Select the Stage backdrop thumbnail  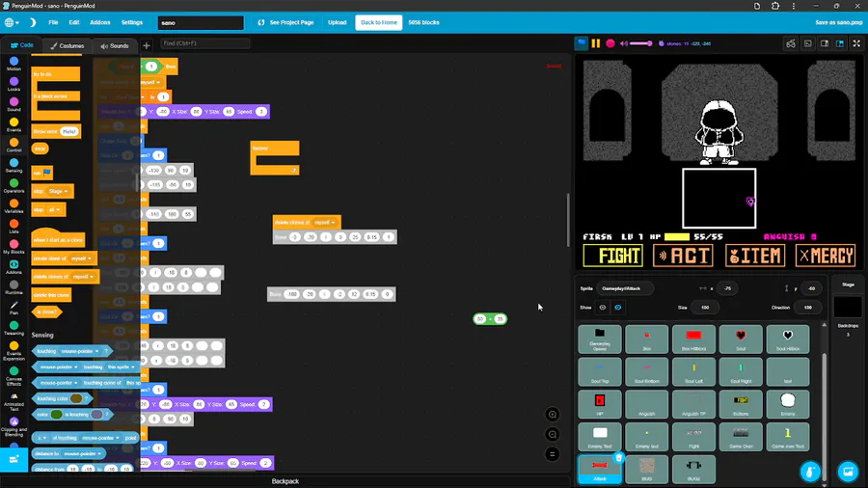[848, 307]
